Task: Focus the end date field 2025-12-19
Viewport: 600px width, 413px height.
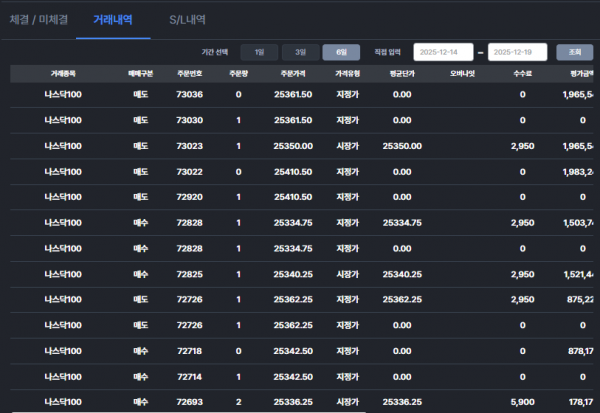Action: (x=517, y=52)
